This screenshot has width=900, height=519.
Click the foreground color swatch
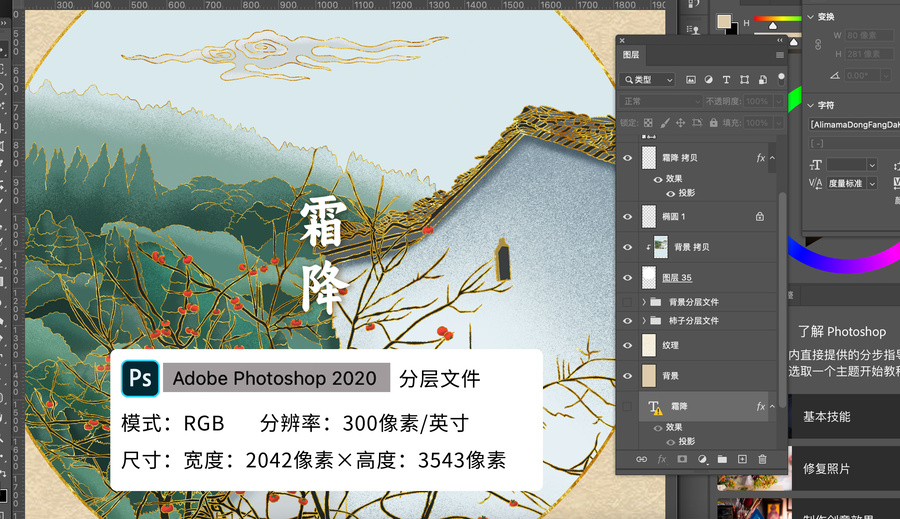tap(723, 21)
